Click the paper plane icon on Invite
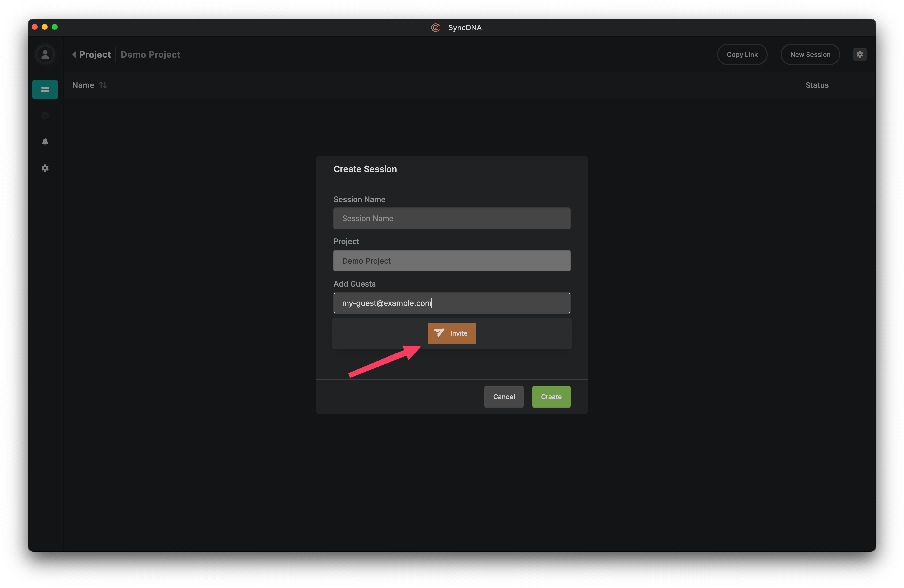904x588 pixels. tap(439, 333)
